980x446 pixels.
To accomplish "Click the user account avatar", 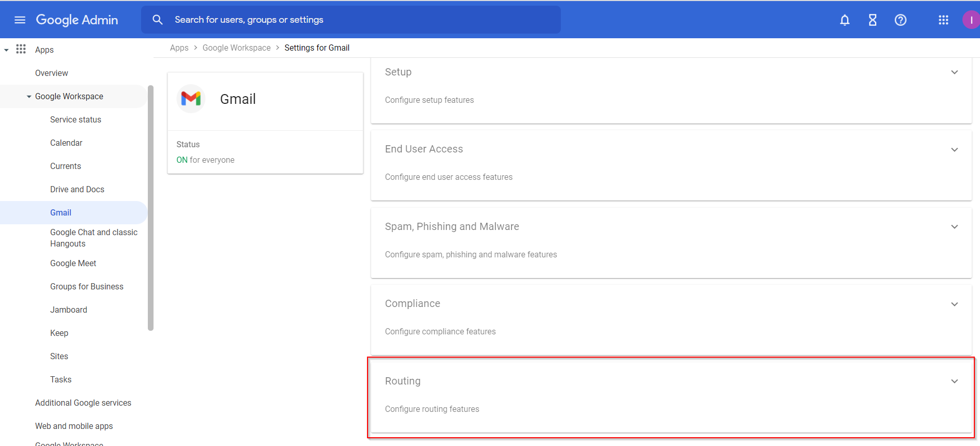I will click(971, 20).
